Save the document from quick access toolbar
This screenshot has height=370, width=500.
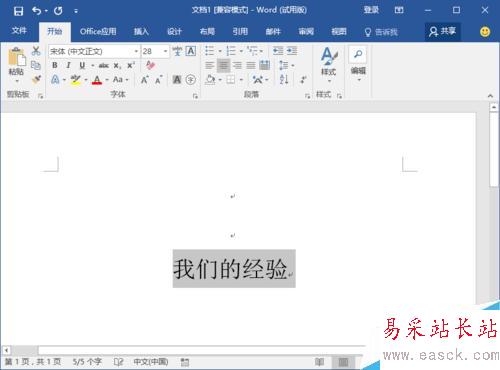[x=18, y=11]
